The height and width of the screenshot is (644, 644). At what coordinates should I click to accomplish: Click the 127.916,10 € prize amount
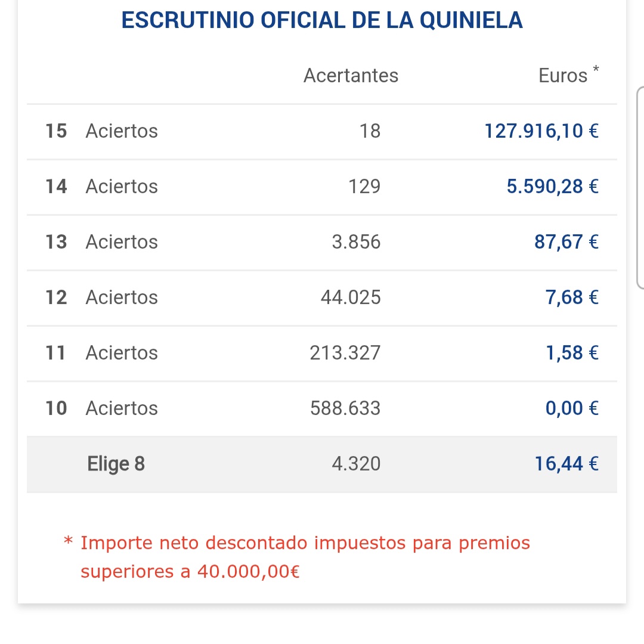click(541, 131)
